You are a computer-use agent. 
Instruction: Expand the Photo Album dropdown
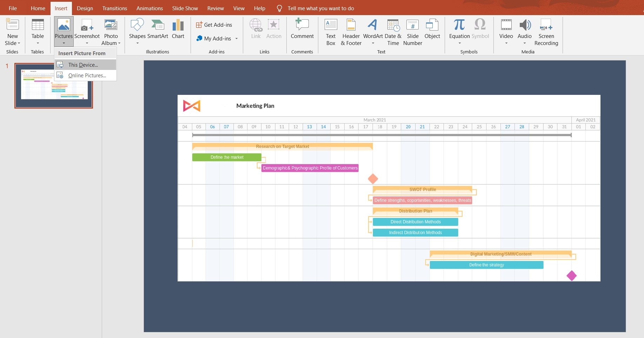[119, 43]
